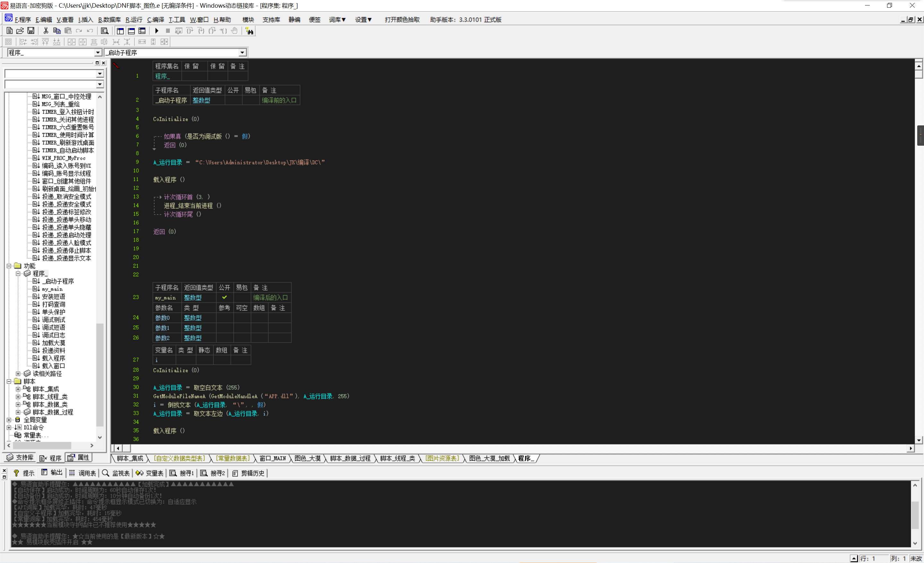
Task: Toggle the 公开 checkmark for my_main
Action: click(x=225, y=297)
